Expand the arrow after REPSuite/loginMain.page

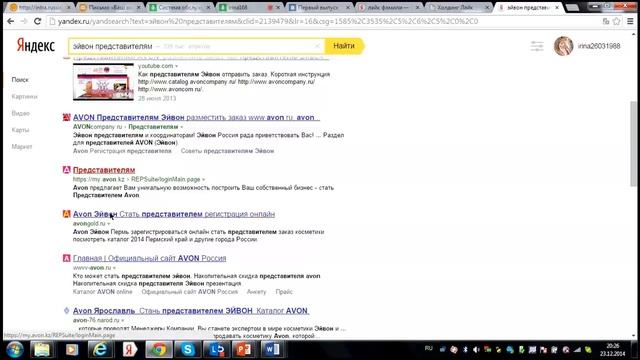point(203,180)
